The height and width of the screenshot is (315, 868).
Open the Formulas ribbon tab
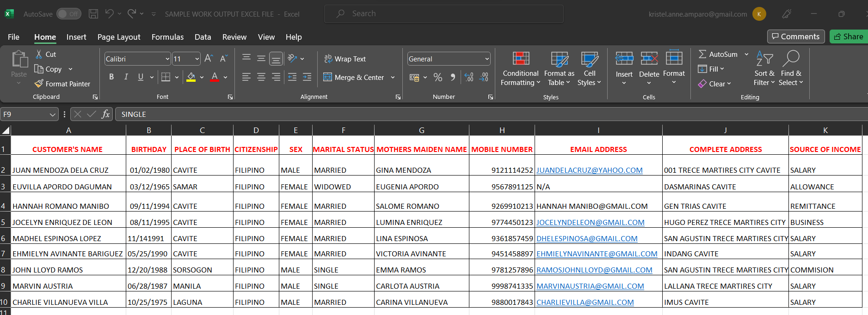(x=167, y=37)
